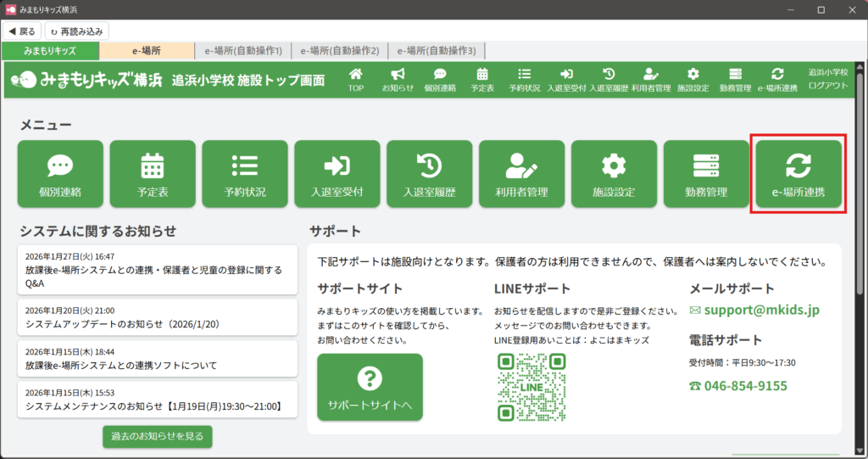Open the 予定表 calendar tile

[x=153, y=175]
